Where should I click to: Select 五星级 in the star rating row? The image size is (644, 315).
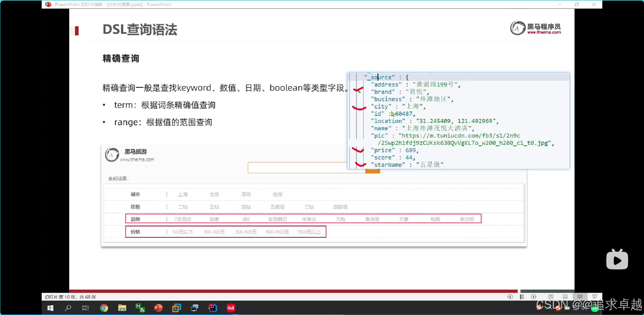(277, 207)
